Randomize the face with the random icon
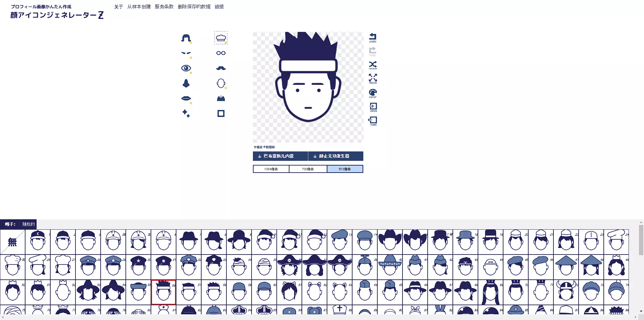This screenshot has height=320, width=644. pos(373,65)
